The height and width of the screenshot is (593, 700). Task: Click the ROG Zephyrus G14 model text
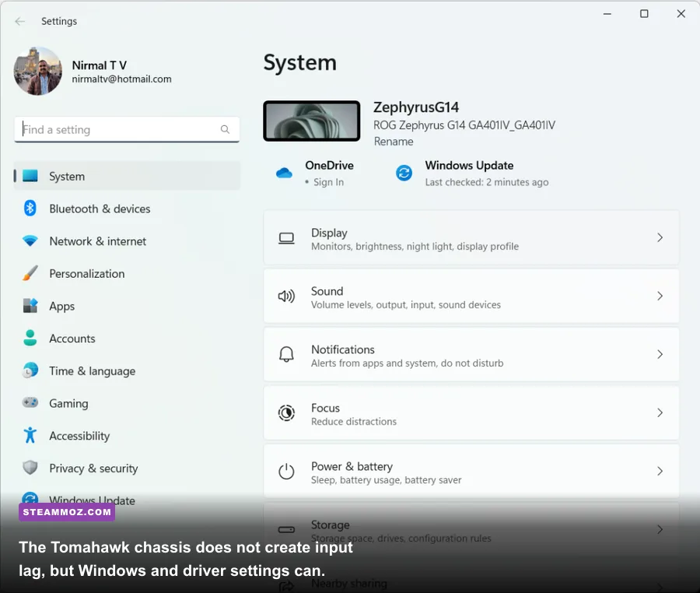point(464,125)
